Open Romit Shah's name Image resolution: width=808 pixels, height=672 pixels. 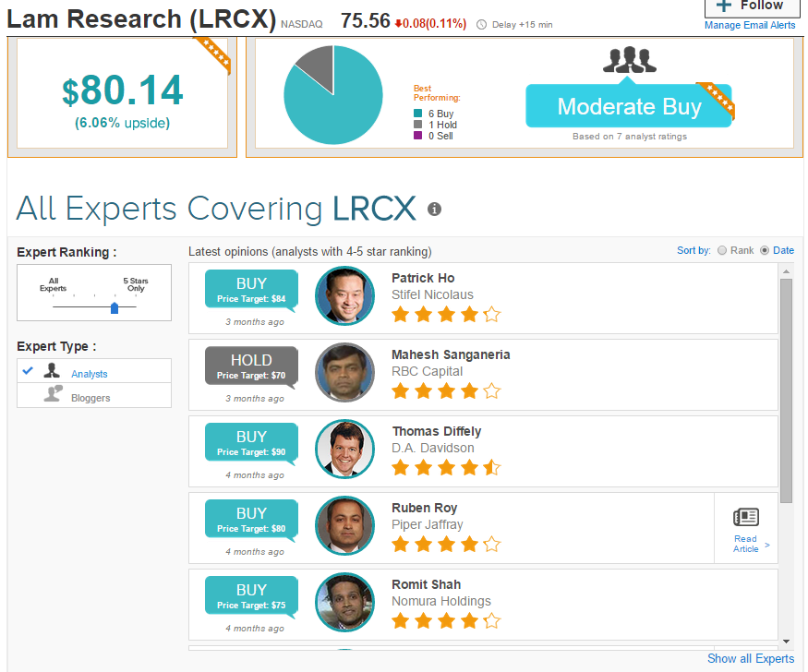click(x=426, y=584)
